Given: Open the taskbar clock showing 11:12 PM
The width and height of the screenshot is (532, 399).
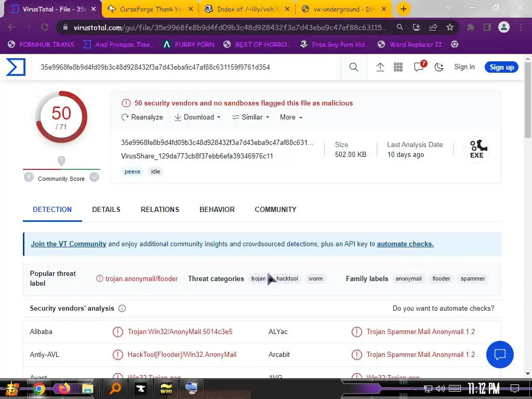Looking at the screenshot, I should 484,389.
